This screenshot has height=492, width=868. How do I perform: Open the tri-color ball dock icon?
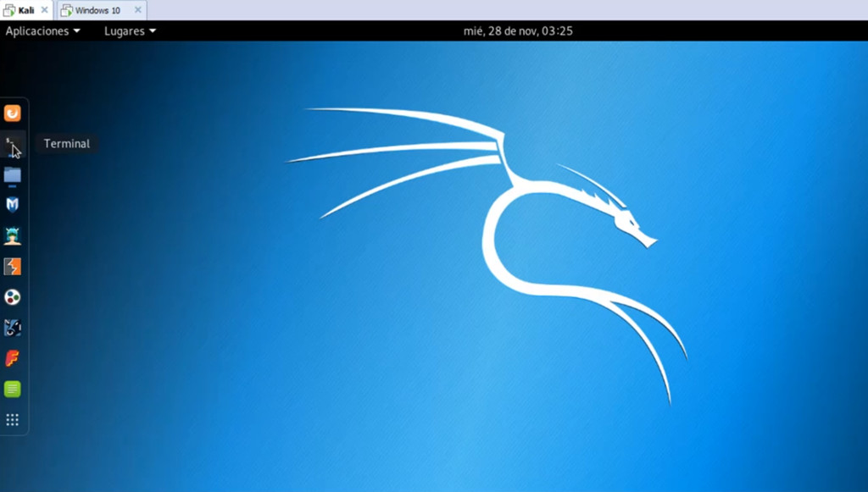click(x=12, y=297)
